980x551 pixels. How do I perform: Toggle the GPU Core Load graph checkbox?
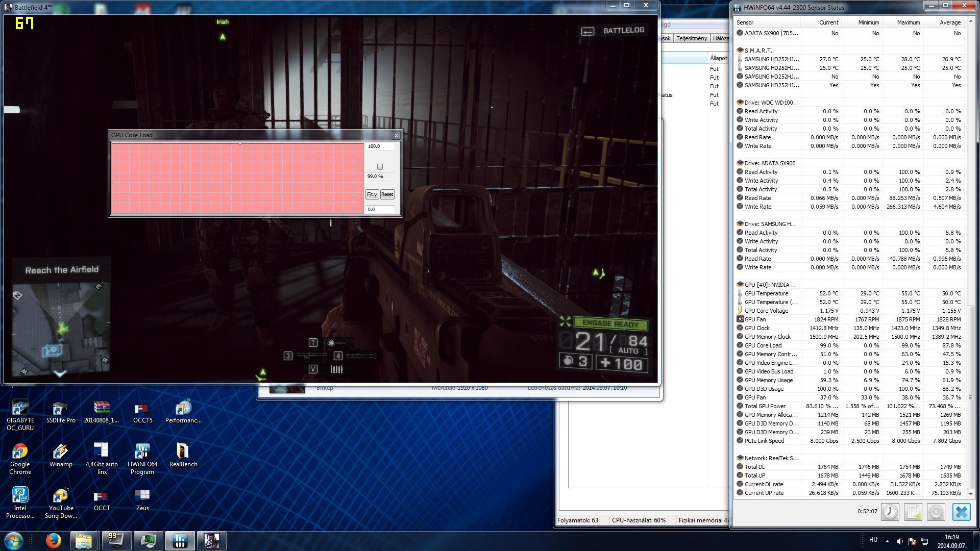pos(380,167)
